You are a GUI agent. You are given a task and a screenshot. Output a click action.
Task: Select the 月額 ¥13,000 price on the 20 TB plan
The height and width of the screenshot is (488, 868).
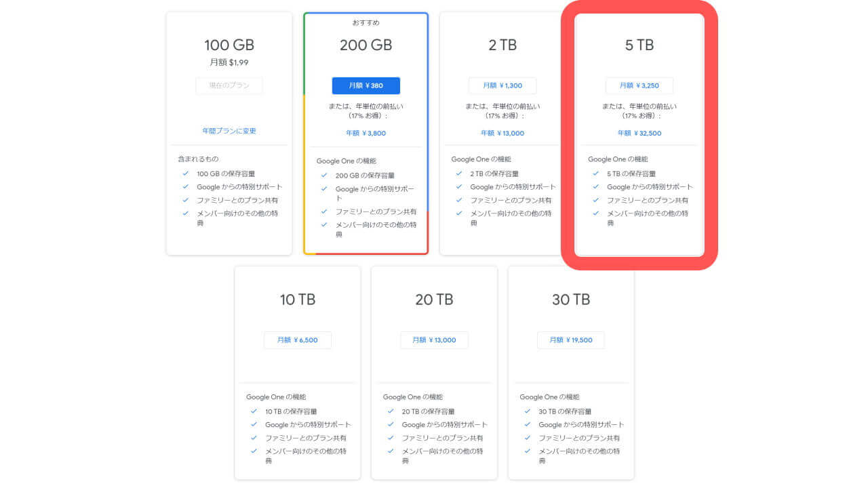click(x=435, y=340)
